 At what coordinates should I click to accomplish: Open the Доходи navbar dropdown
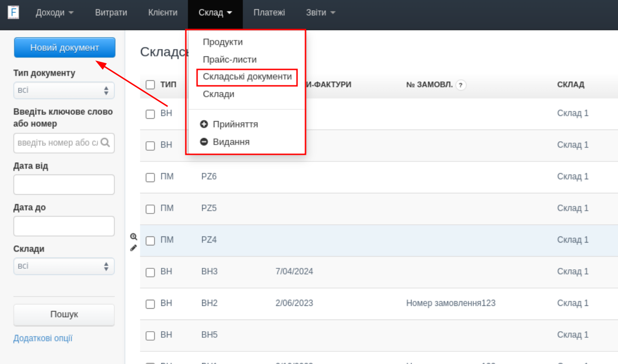[54, 13]
